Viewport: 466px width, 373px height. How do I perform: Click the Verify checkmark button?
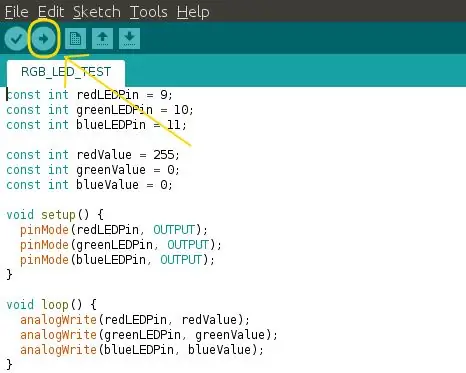click(x=16, y=39)
